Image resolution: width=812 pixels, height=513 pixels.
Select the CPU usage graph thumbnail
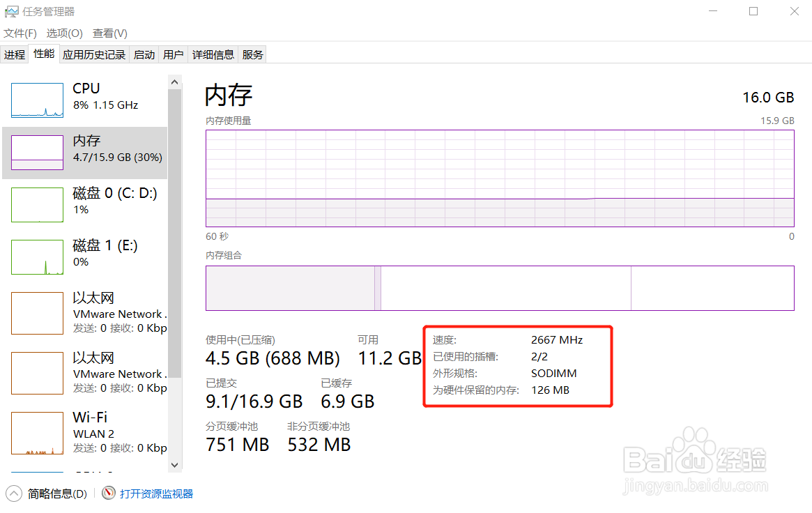(37, 100)
